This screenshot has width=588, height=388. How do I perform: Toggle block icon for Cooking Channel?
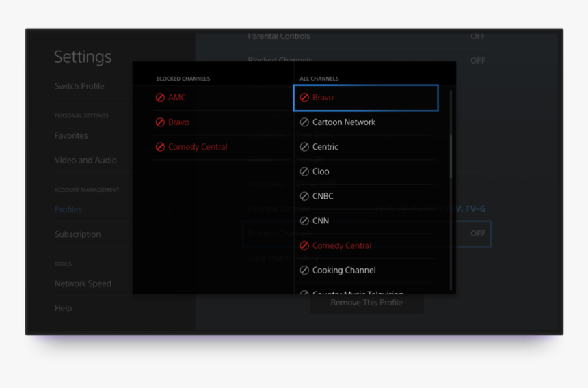[304, 271]
